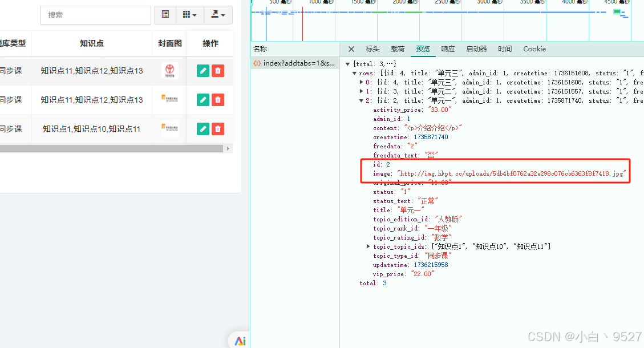Switch to the 启动器 tab
The height and width of the screenshot is (348, 644).
pos(476,49)
